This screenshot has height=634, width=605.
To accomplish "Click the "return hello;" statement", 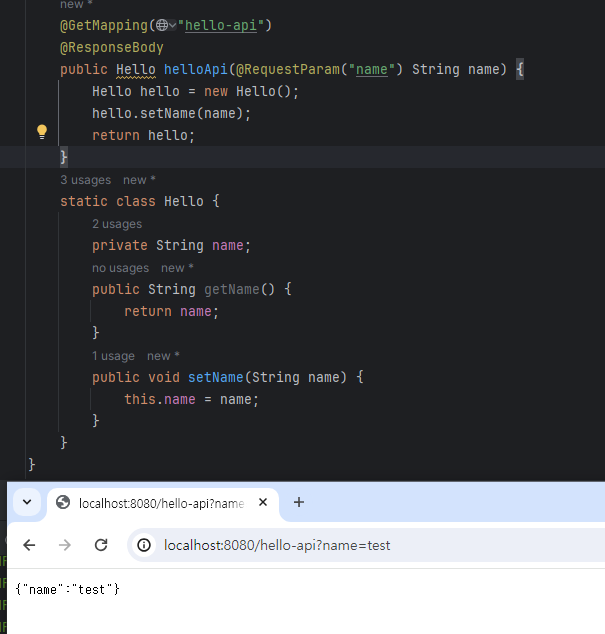I will (144, 135).
